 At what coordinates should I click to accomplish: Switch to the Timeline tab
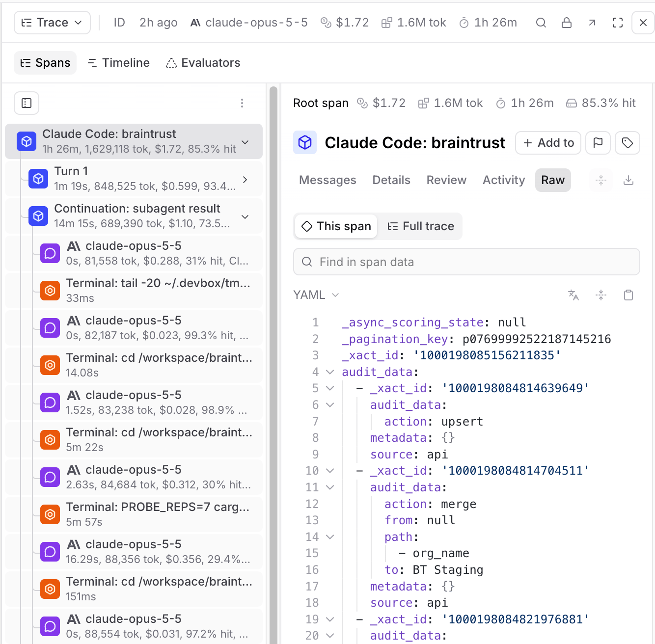pos(118,63)
